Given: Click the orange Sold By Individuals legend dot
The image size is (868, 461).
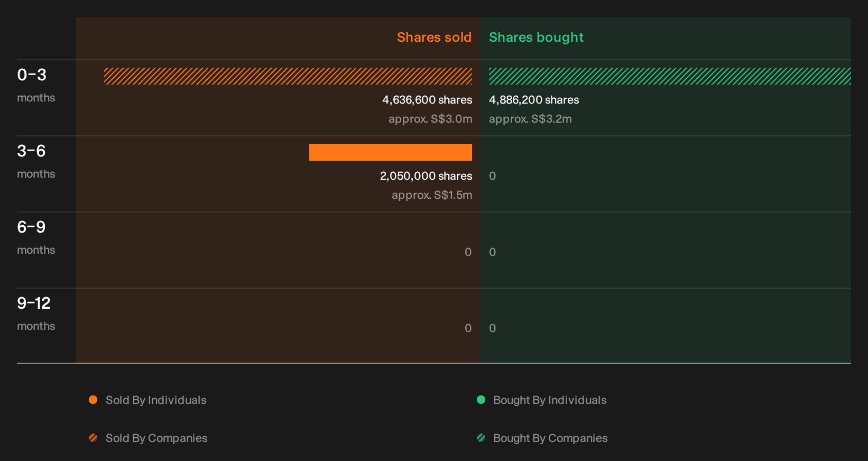Looking at the screenshot, I should [x=93, y=400].
